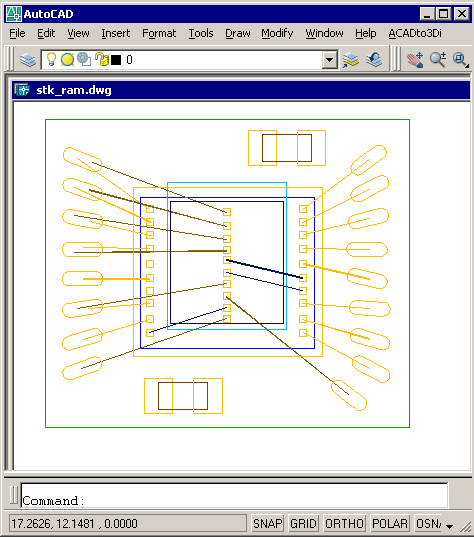Click in the Command line input
Image resolution: width=474 pixels, height=537 pixels.
point(234,495)
